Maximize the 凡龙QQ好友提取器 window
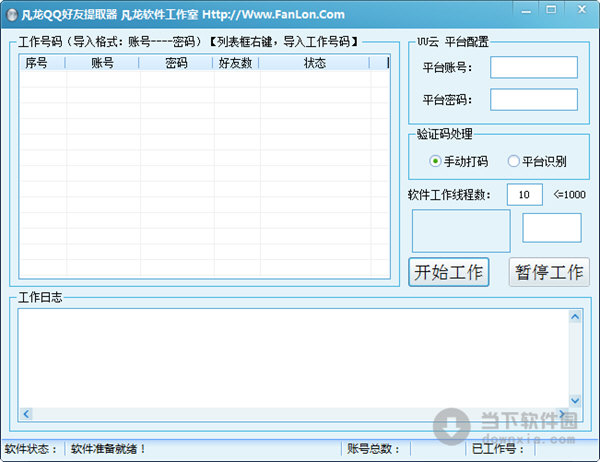The height and width of the screenshot is (462, 600). pos(551,10)
